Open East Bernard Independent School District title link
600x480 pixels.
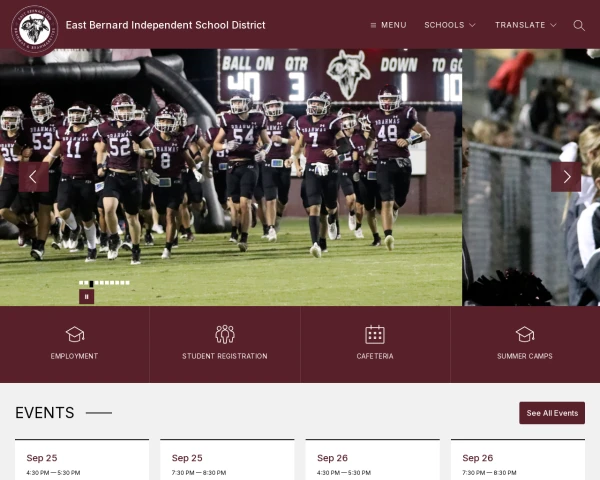[x=165, y=25]
